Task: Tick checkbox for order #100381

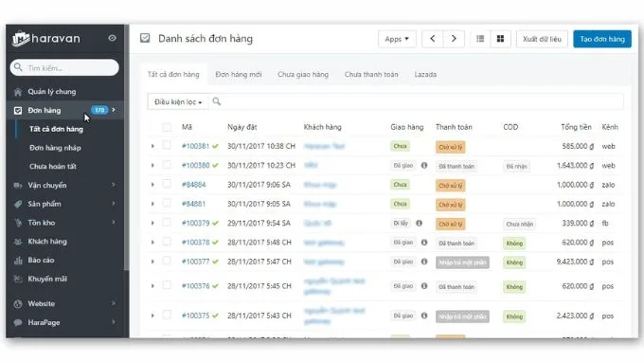Action: pyautogui.click(x=167, y=145)
